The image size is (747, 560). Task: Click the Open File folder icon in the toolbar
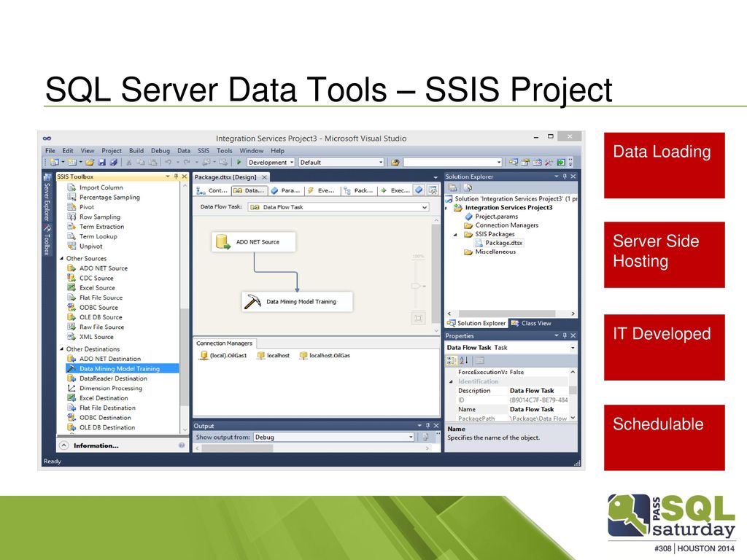90,163
